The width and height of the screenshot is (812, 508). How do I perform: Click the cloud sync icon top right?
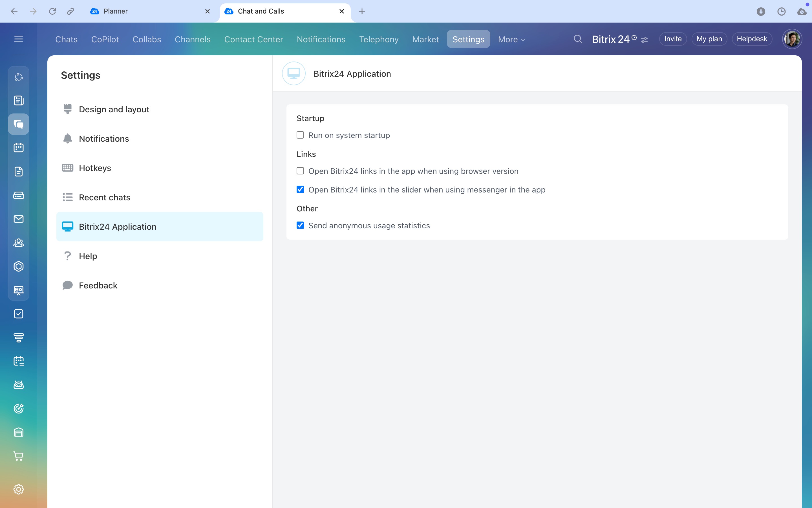pyautogui.click(x=802, y=12)
